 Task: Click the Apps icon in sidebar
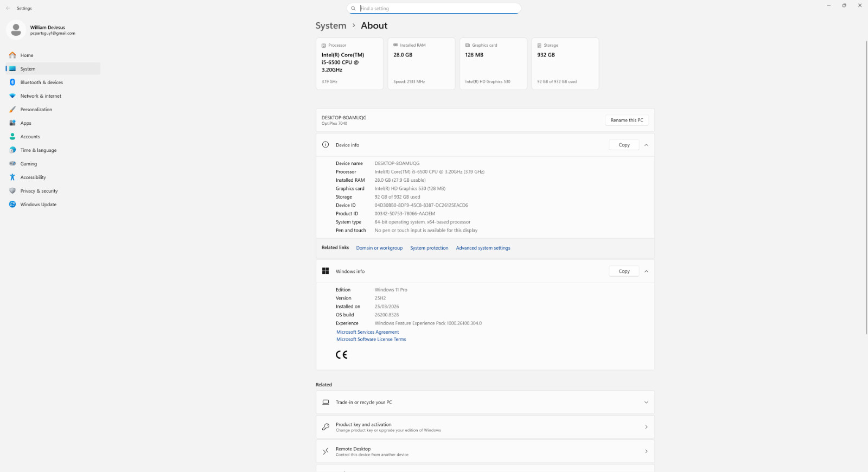pyautogui.click(x=12, y=123)
